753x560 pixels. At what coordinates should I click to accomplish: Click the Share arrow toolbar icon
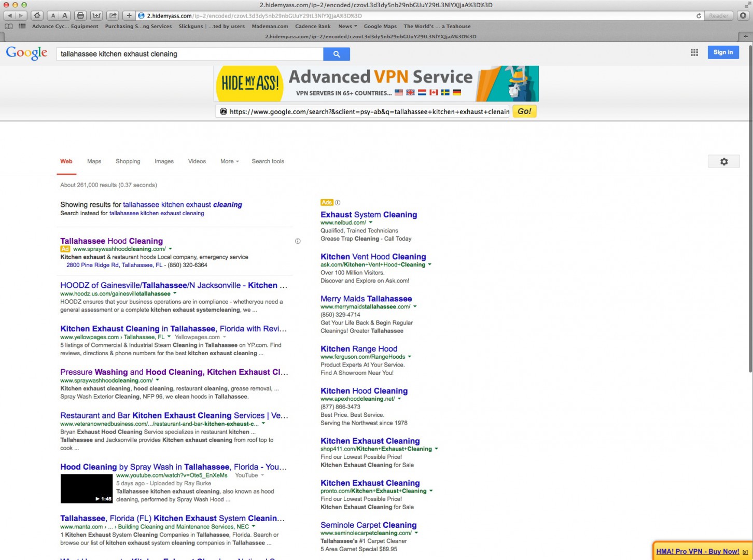click(x=113, y=16)
